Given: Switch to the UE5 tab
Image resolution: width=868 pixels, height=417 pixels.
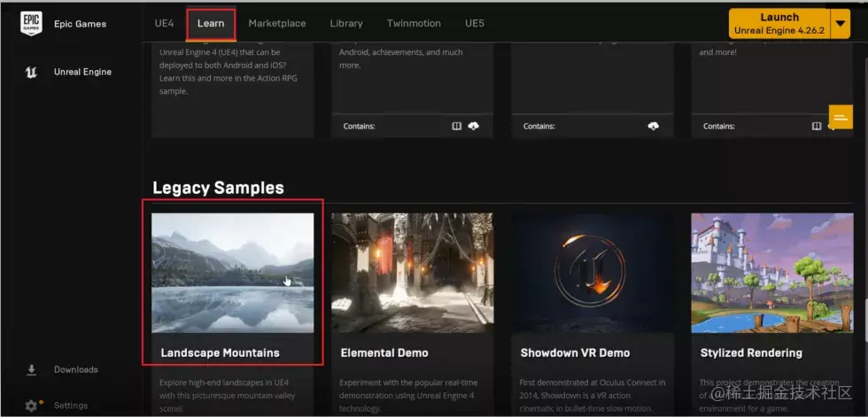Looking at the screenshot, I should click(475, 23).
